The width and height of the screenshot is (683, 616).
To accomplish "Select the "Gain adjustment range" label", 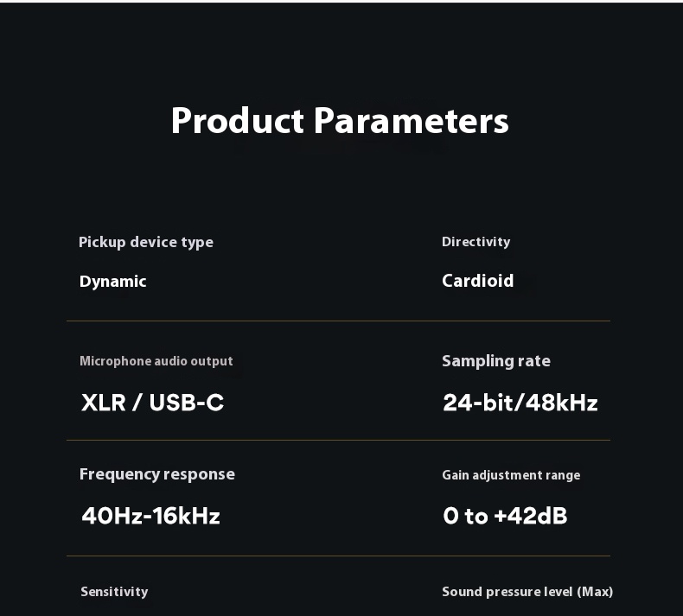I will tap(510, 475).
